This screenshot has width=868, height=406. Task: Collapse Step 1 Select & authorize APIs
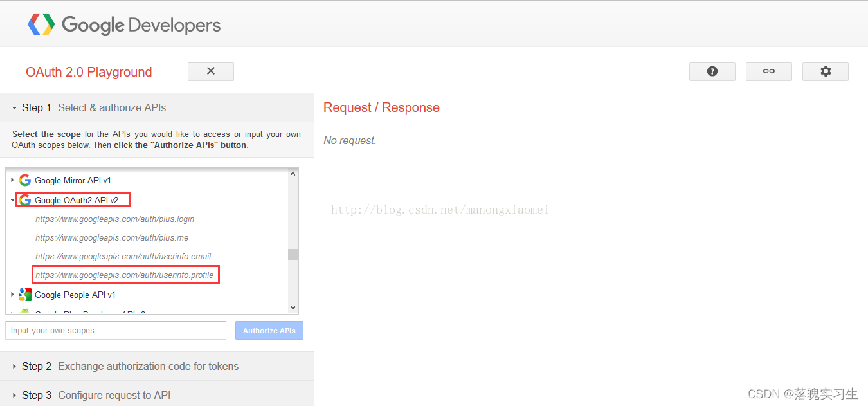click(x=15, y=108)
